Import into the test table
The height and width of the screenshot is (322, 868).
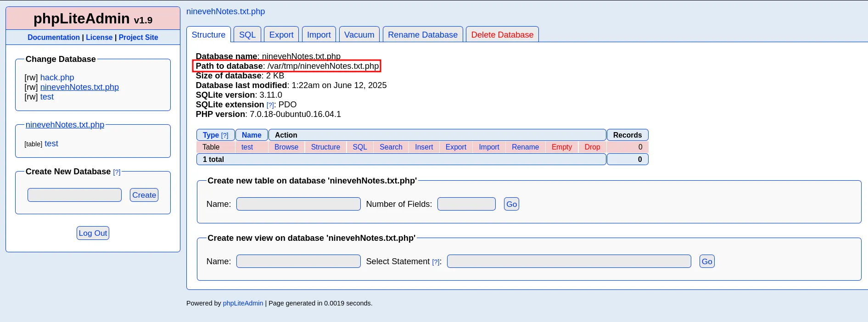point(489,147)
